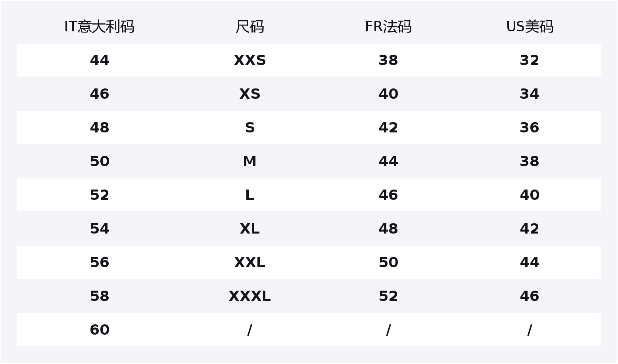Click Italian size 60 cell
The width and height of the screenshot is (618, 364).
tap(99, 330)
